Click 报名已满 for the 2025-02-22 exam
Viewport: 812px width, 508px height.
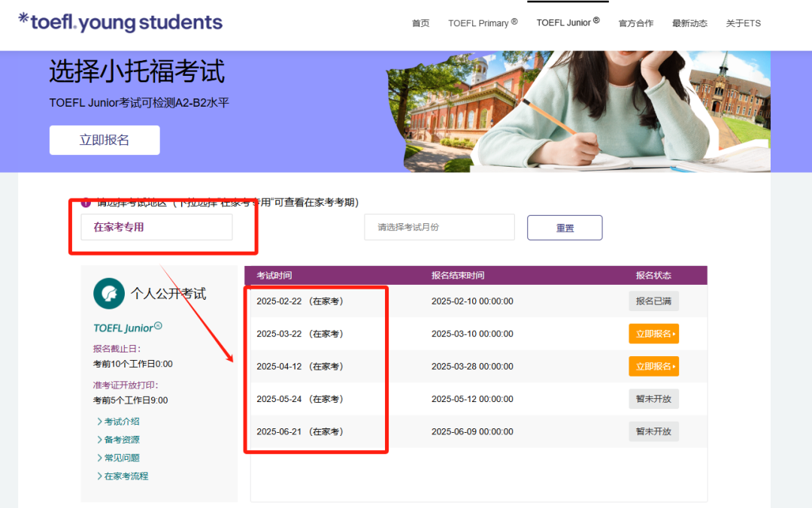653,301
